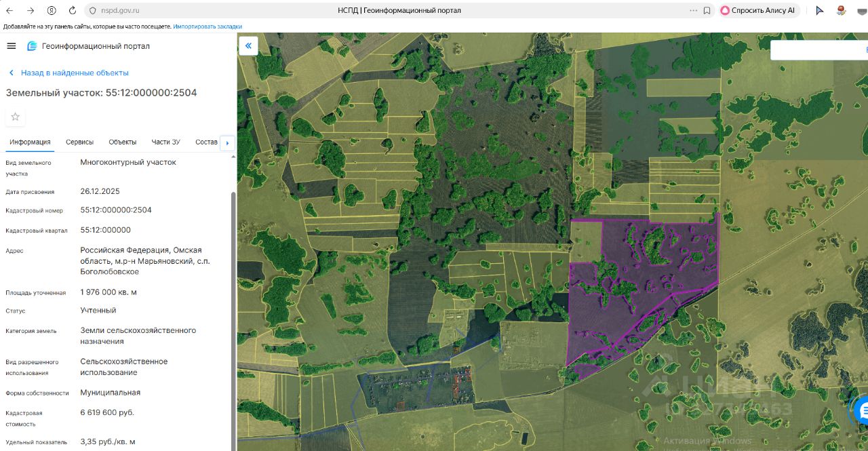
Task: Switch to the Сервисы tab
Action: click(x=79, y=142)
